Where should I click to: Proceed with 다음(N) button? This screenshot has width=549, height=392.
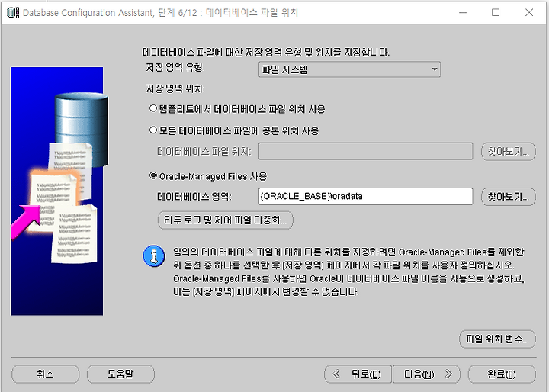[426, 374]
